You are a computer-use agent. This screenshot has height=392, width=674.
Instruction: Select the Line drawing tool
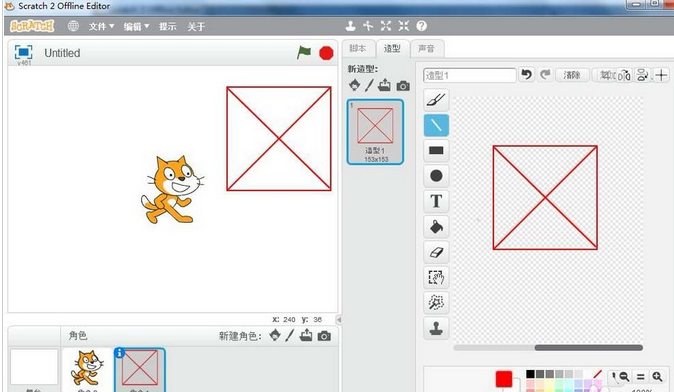tap(436, 126)
